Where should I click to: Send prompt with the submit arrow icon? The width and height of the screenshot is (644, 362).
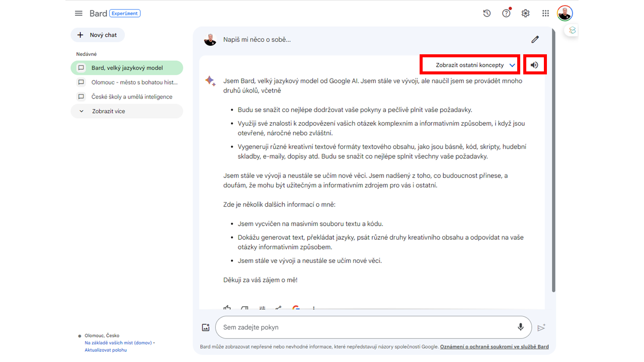click(541, 327)
